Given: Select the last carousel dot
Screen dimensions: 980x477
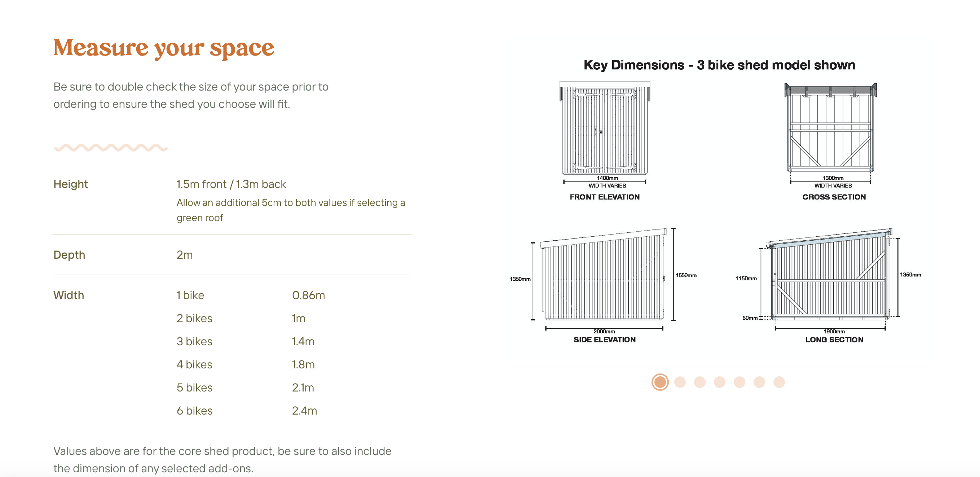Looking at the screenshot, I should (x=779, y=382).
